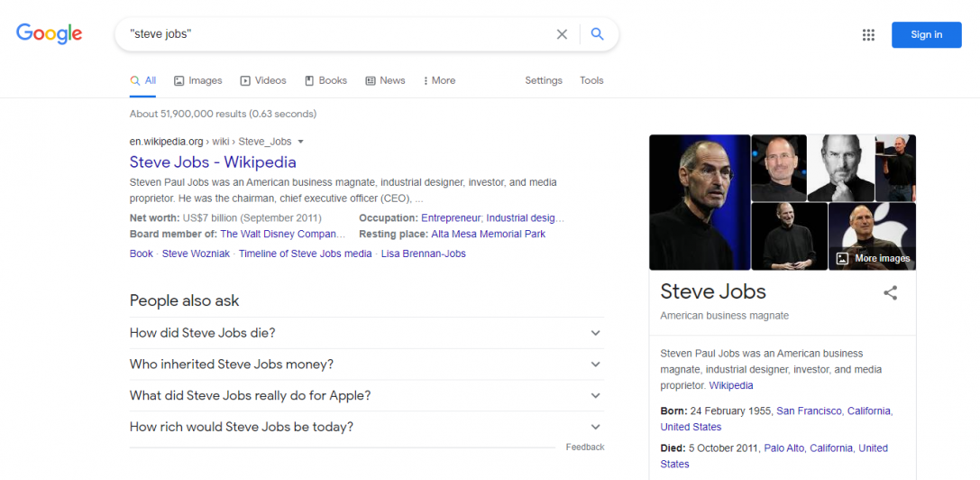Open the black-and-white Steve Jobs thumbnail
The height and width of the screenshot is (480, 980).
coord(840,168)
